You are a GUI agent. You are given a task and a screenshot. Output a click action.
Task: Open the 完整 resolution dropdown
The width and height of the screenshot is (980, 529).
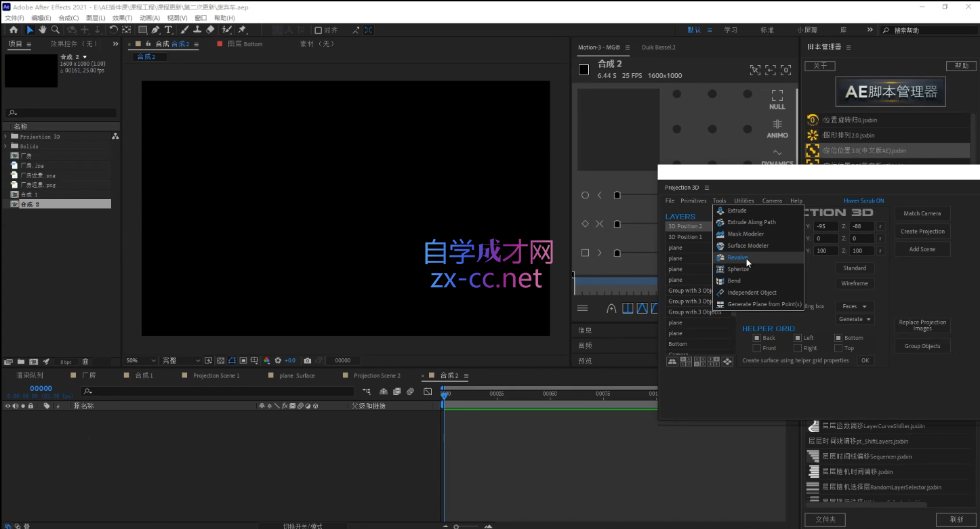[181, 361]
